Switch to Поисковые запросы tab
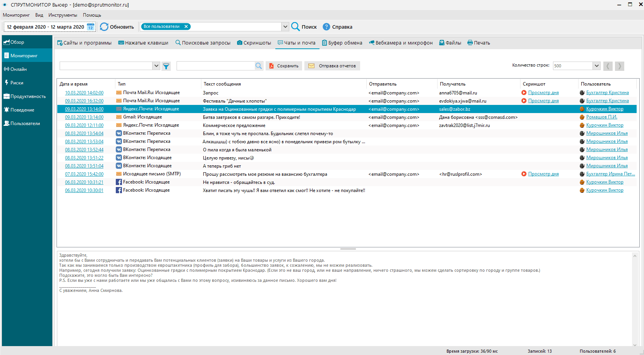644x355 pixels. point(203,43)
